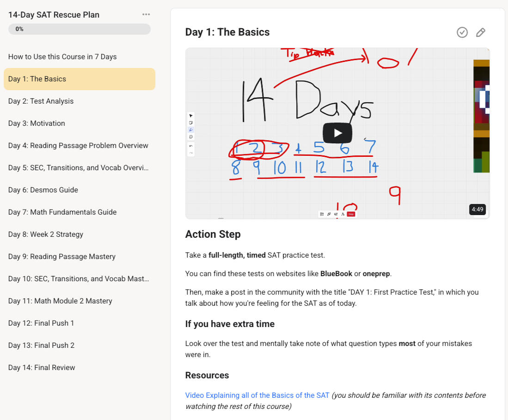Go to Day 14: Final Review

[42, 368]
